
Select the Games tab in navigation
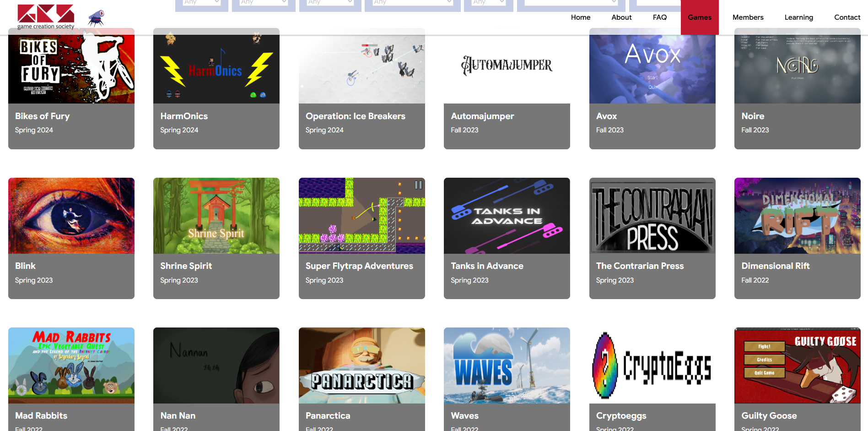tap(699, 17)
